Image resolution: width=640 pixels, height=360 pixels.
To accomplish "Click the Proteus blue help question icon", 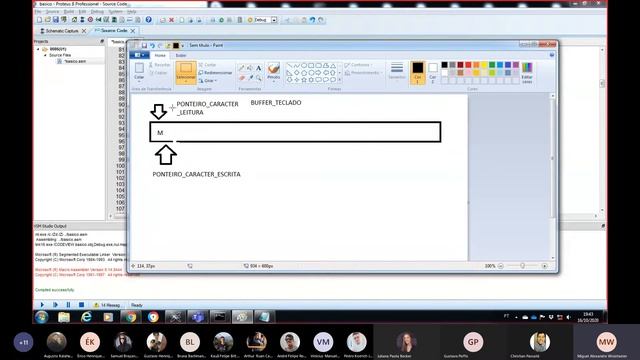I will click(x=149, y=20).
